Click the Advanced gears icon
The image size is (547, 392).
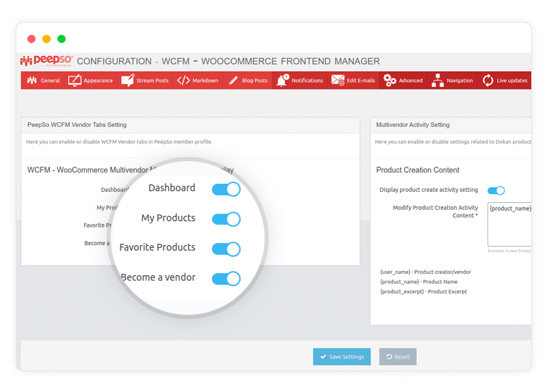pyautogui.click(x=390, y=80)
